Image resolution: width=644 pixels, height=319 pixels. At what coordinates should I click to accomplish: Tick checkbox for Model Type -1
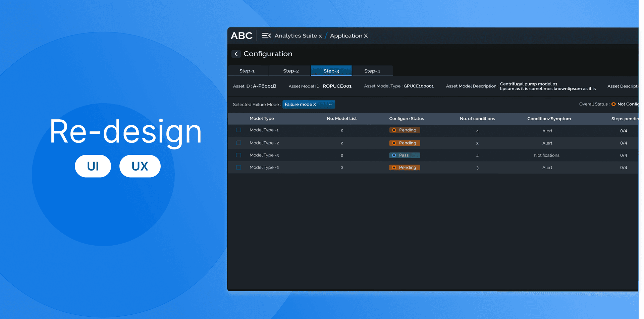(x=238, y=130)
